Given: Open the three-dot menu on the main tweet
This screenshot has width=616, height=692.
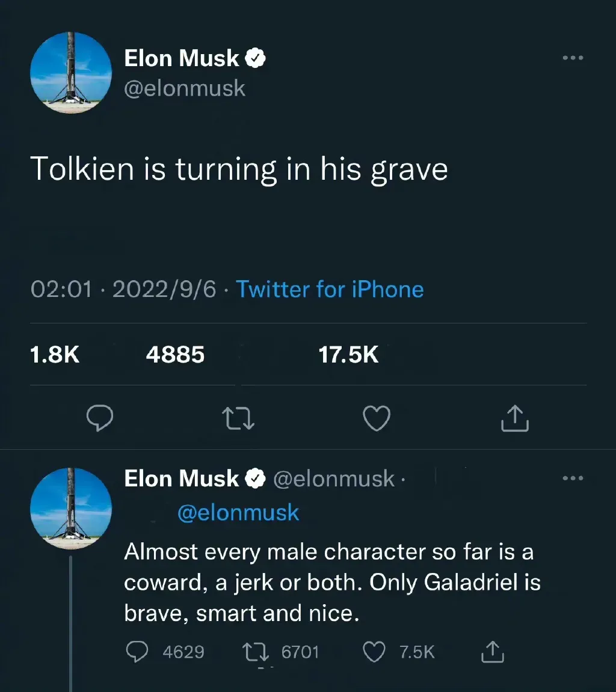Looking at the screenshot, I should (x=573, y=58).
